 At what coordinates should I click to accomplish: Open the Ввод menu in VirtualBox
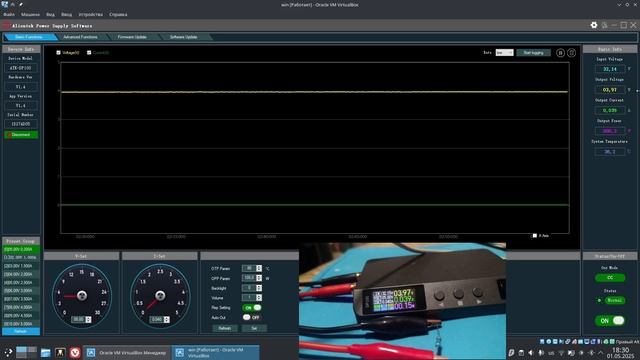[x=67, y=14]
